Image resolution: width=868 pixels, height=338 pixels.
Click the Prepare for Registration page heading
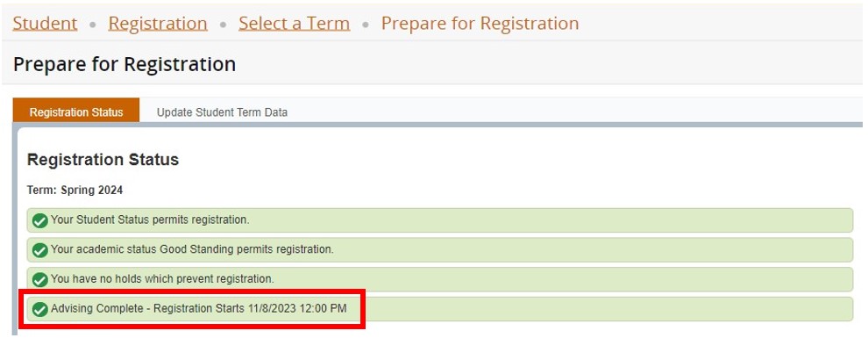[x=125, y=64]
